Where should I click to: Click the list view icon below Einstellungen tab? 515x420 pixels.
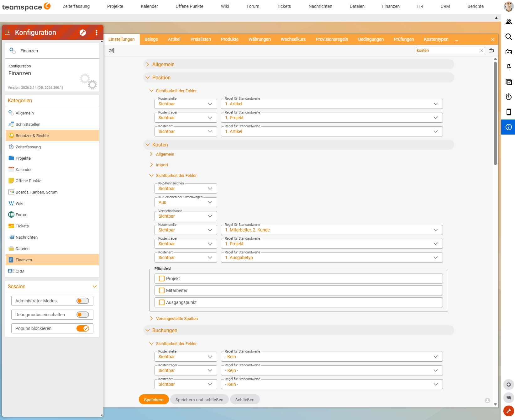pos(111,51)
